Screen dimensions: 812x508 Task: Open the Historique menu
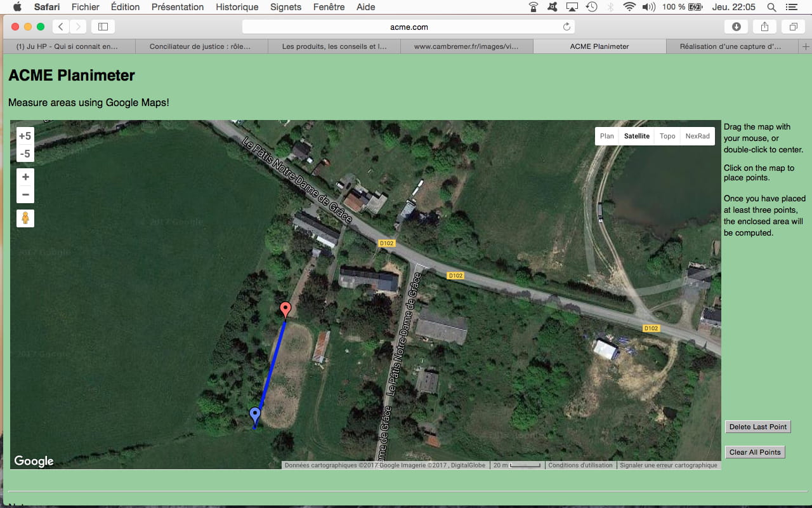(237, 7)
